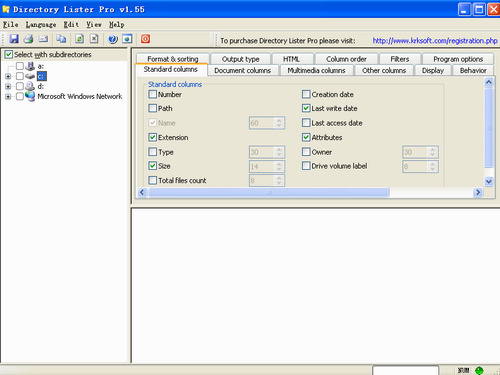Switch to Other columns tab
The width and height of the screenshot is (500, 375).
pos(384,70)
